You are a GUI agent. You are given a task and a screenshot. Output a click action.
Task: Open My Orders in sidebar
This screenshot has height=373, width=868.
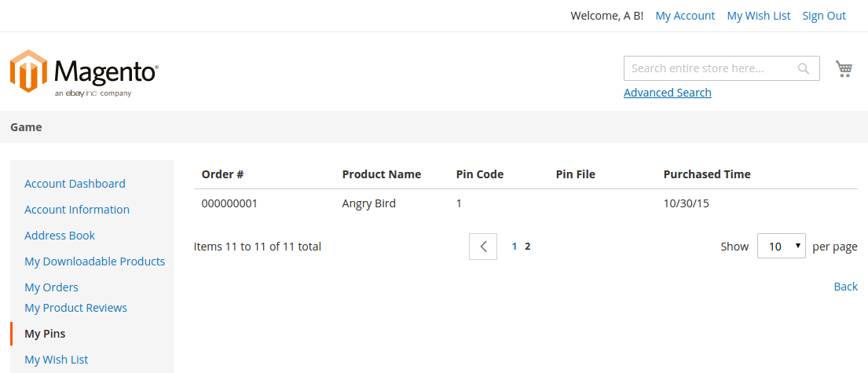[52, 287]
